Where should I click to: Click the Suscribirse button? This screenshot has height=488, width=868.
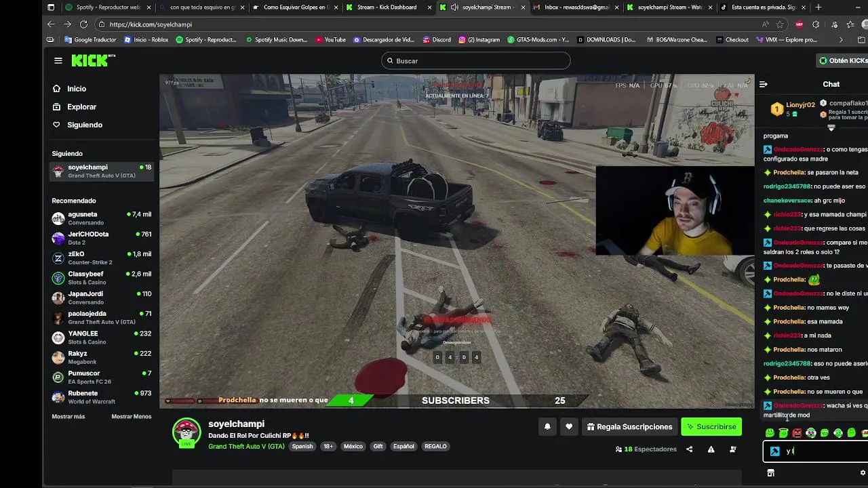click(x=711, y=427)
